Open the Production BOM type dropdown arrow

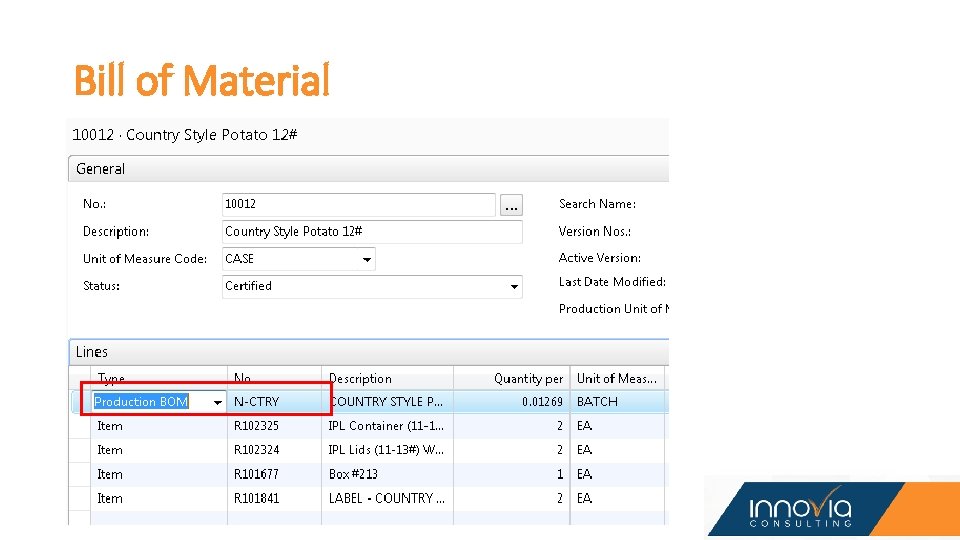point(217,402)
